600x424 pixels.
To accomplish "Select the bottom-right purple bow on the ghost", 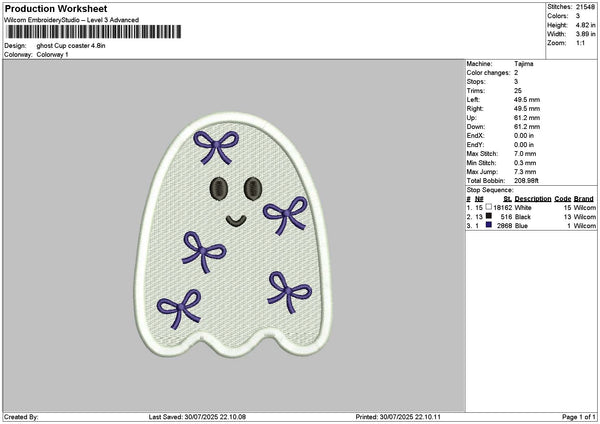I will [x=288, y=289].
